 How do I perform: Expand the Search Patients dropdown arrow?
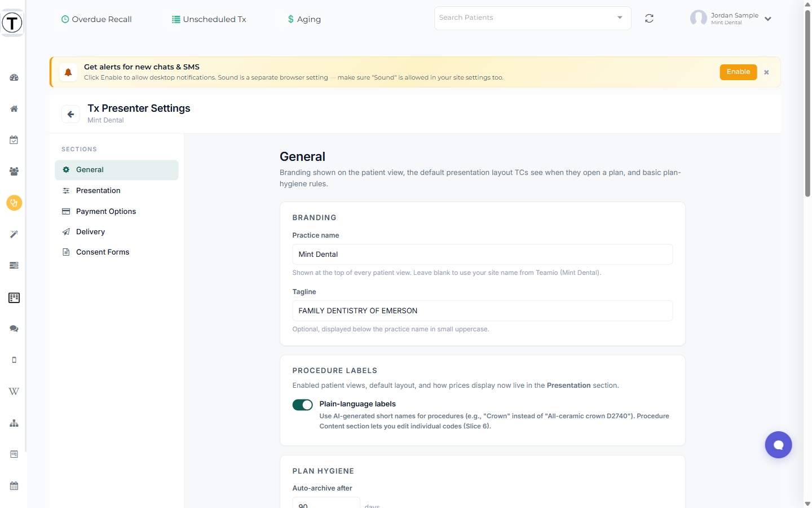[x=620, y=17]
